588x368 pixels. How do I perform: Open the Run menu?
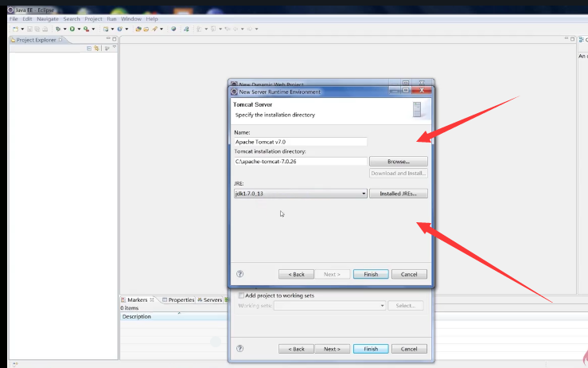pyautogui.click(x=111, y=19)
